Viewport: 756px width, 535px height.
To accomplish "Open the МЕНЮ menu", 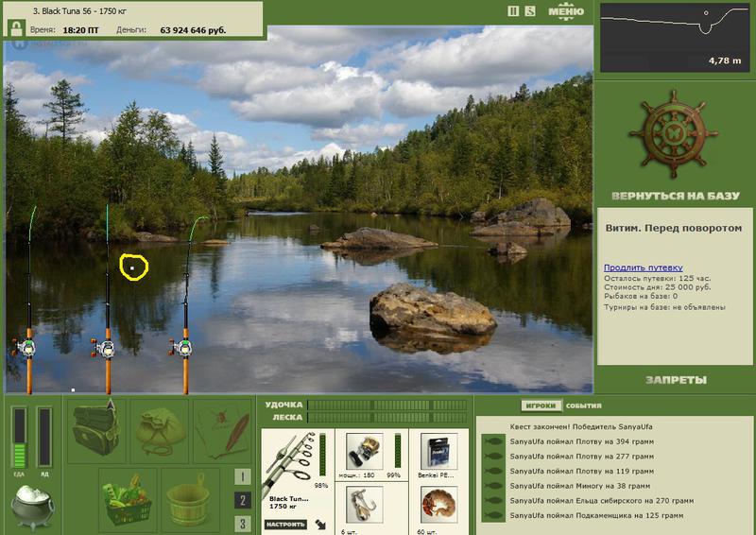I will tap(566, 11).
